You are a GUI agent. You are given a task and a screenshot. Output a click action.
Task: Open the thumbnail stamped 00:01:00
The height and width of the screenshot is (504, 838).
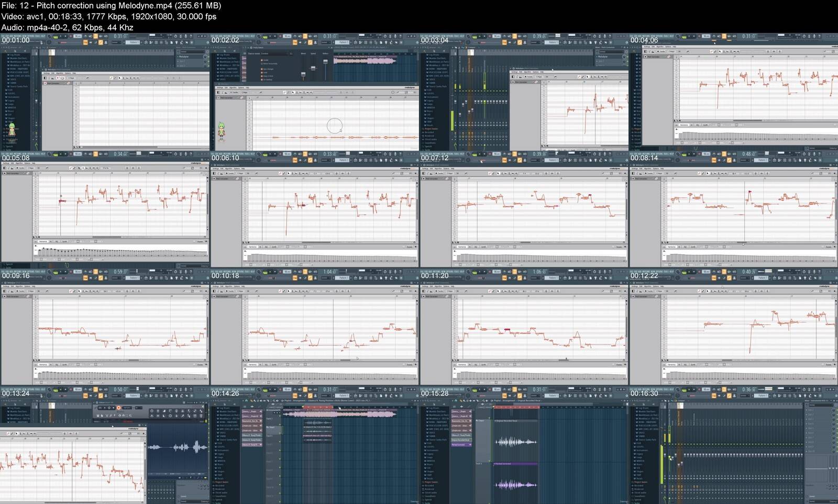pyautogui.click(x=105, y=92)
